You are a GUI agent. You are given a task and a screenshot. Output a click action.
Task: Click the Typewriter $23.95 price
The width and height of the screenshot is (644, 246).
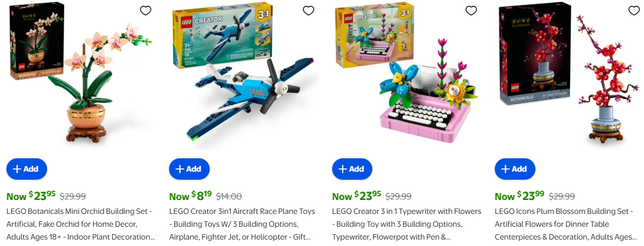(356, 196)
